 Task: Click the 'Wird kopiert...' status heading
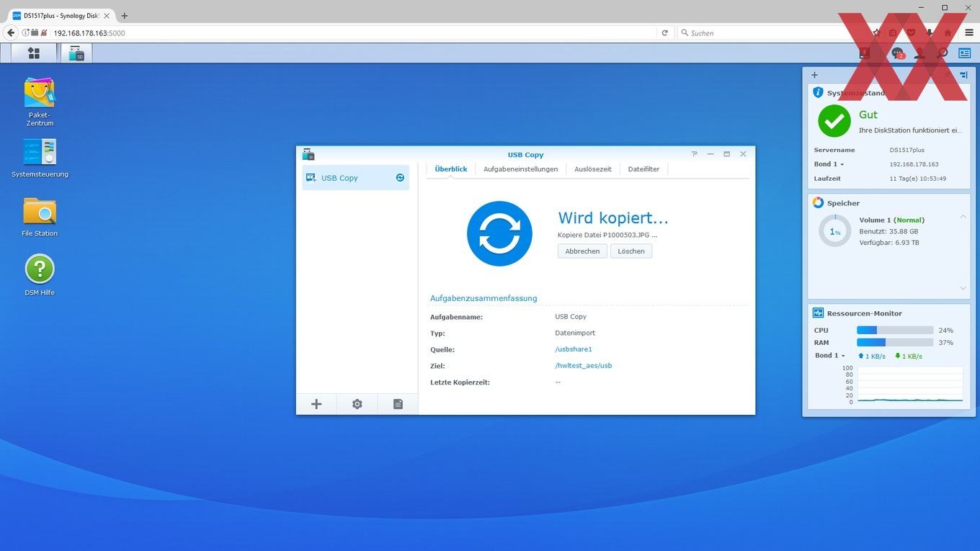click(613, 218)
